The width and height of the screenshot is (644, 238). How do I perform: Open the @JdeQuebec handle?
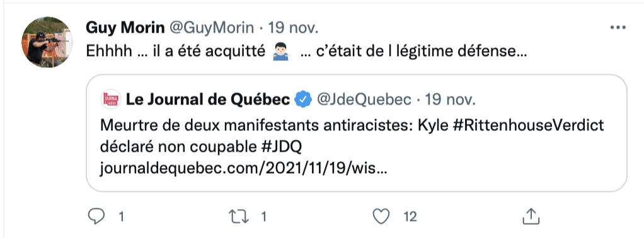(x=364, y=99)
